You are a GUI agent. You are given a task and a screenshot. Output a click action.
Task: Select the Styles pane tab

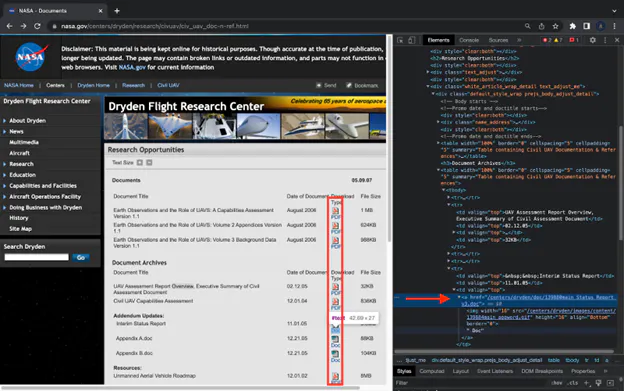(x=404, y=371)
